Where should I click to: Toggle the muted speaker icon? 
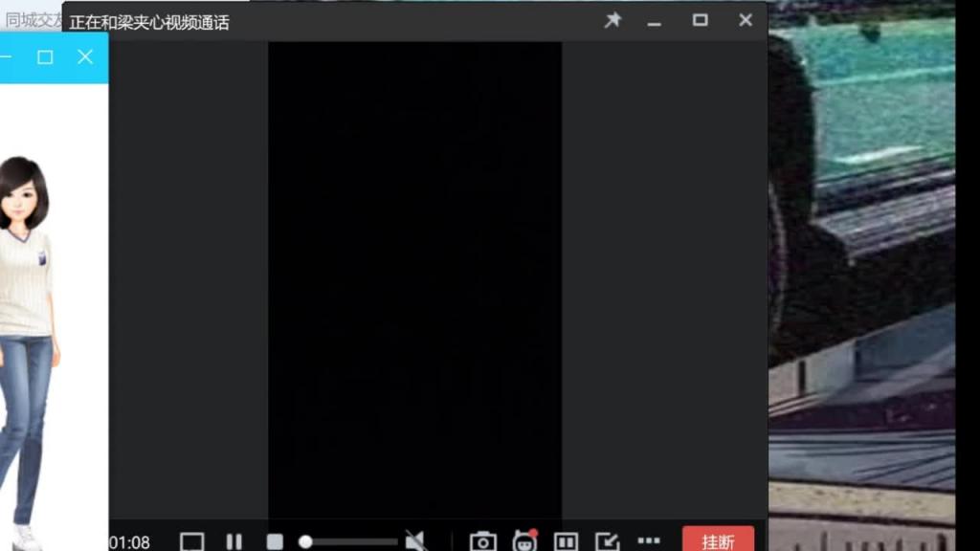tap(415, 541)
